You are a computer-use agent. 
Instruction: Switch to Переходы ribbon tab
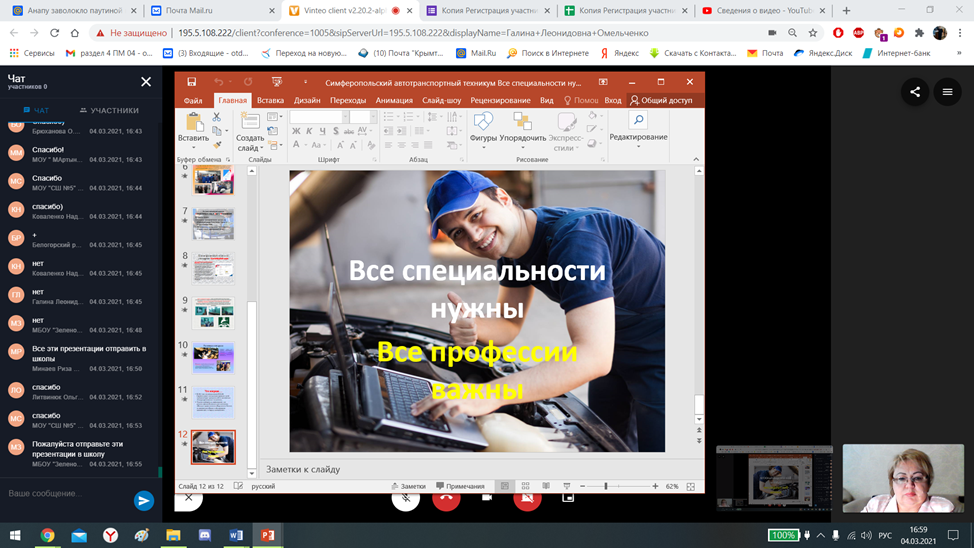[x=348, y=100]
